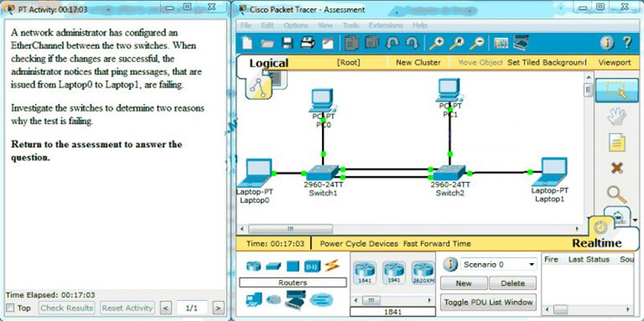Go to previous instruction page arrow
644x321 pixels.
pos(165,307)
